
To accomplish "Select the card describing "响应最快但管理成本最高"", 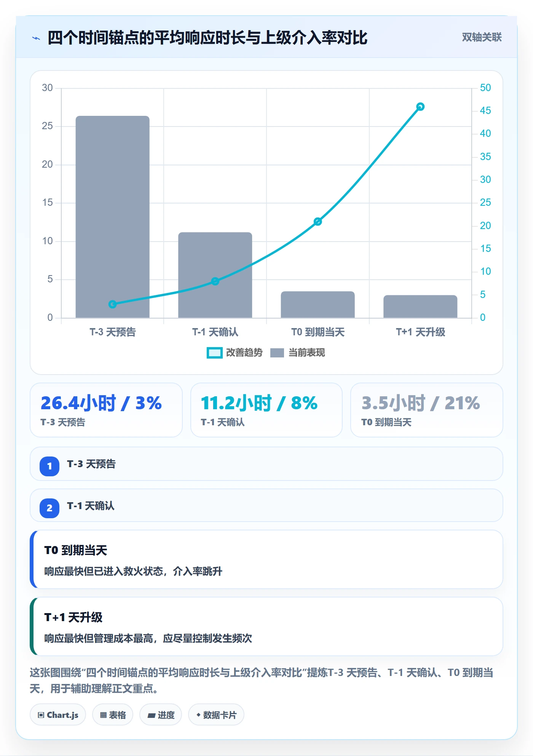I will tap(266, 626).
